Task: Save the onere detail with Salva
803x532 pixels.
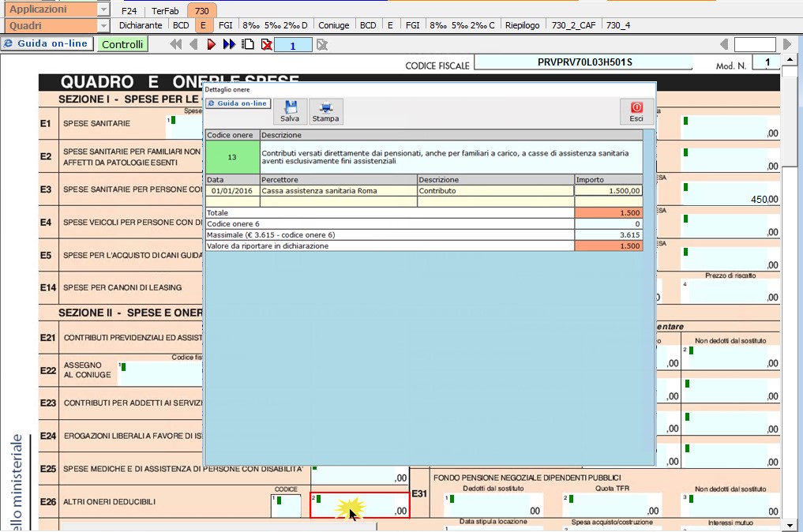Action: 290,111
